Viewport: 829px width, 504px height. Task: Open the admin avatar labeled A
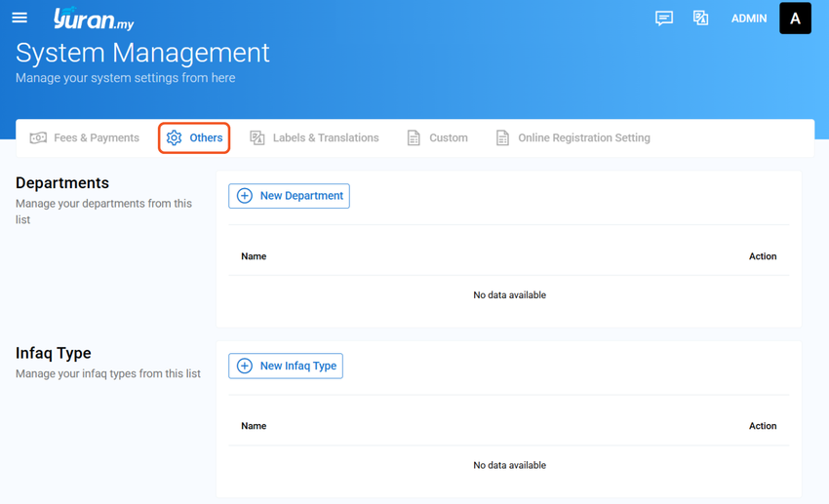coord(795,19)
